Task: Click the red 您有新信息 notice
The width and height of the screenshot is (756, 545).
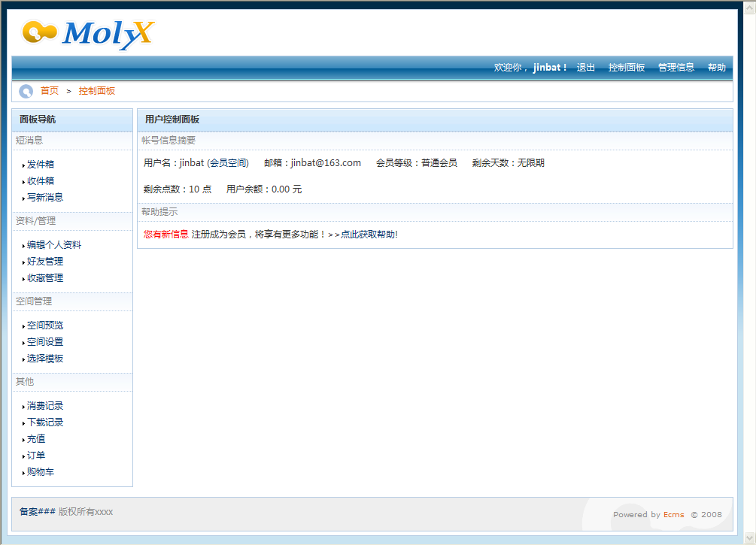Action: 166,235
